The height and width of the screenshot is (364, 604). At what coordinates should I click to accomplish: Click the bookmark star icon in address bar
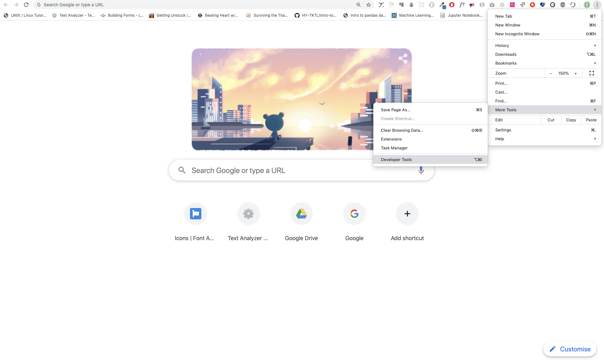[x=369, y=5]
